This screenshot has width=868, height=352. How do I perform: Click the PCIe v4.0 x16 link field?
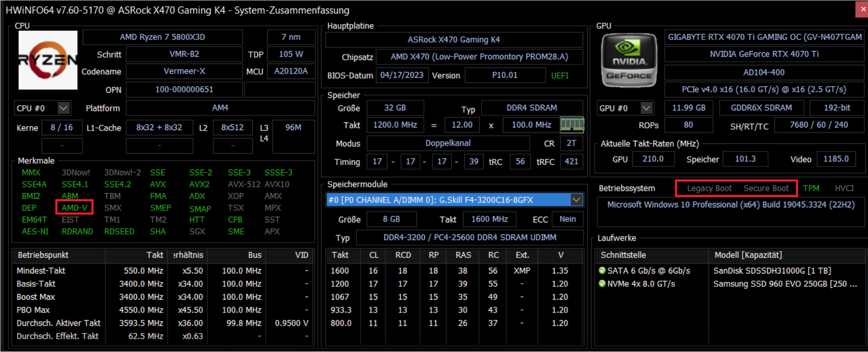pyautogui.click(x=764, y=89)
